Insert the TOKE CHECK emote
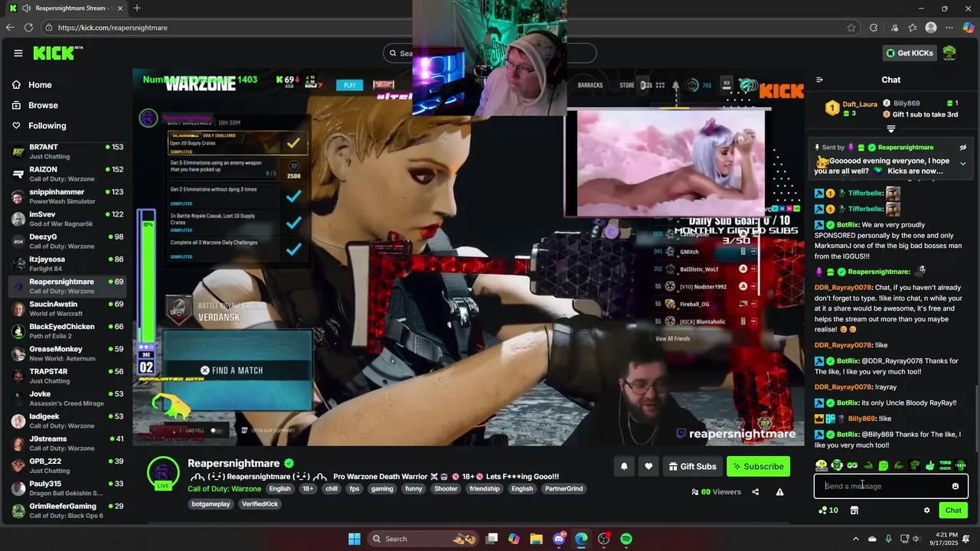Screen dimensions: 980x551 945,465
